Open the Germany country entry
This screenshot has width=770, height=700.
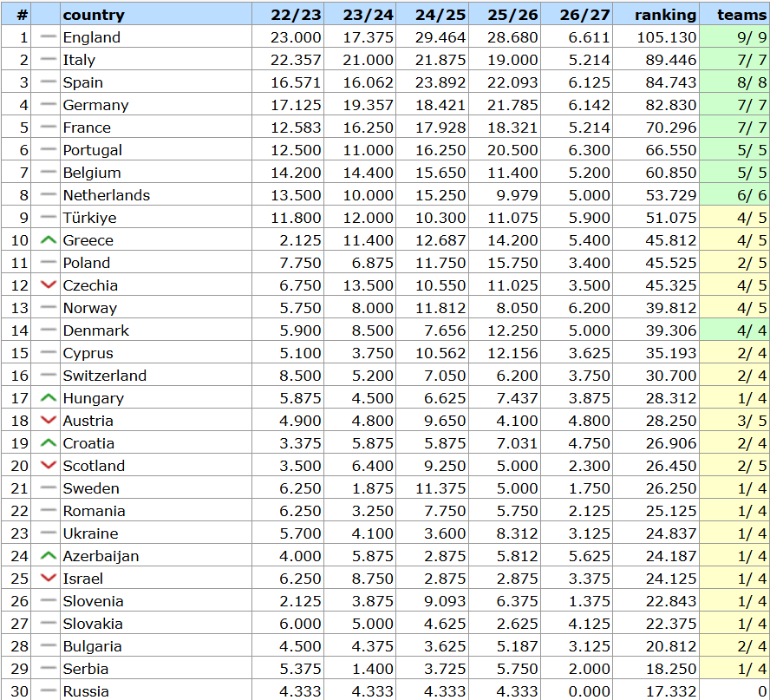tap(95, 105)
